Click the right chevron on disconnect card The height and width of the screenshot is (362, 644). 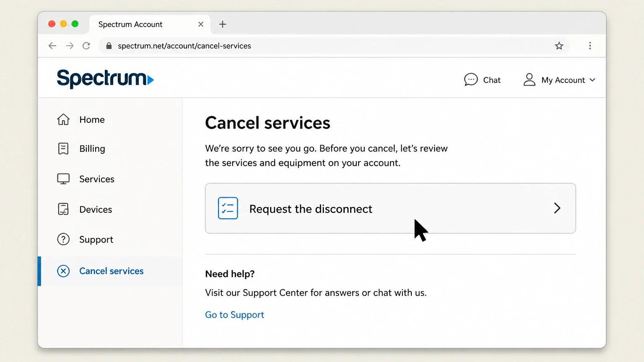coord(557,208)
